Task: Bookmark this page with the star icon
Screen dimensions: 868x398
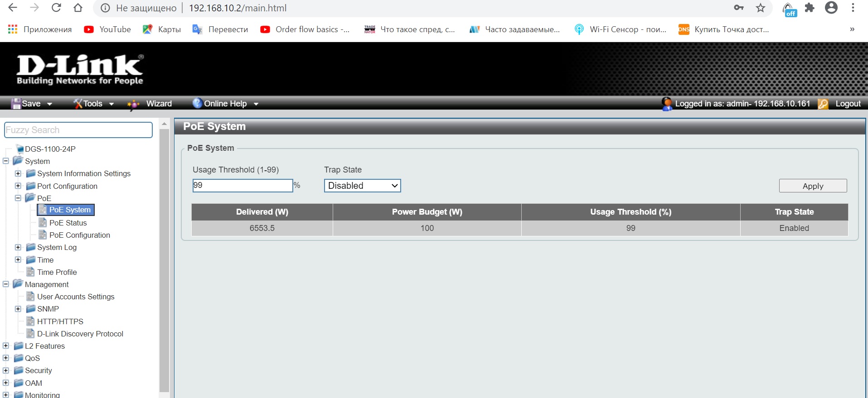Action: tap(761, 8)
